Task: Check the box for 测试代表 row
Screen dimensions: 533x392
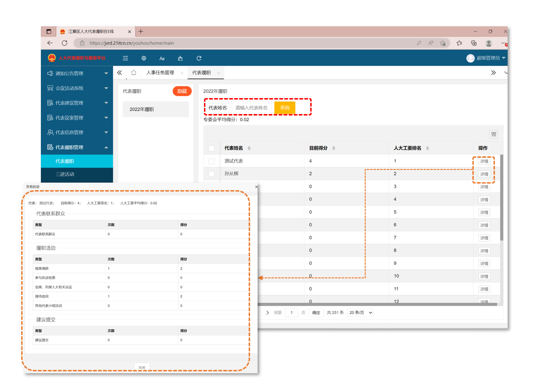Action: pos(212,161)
